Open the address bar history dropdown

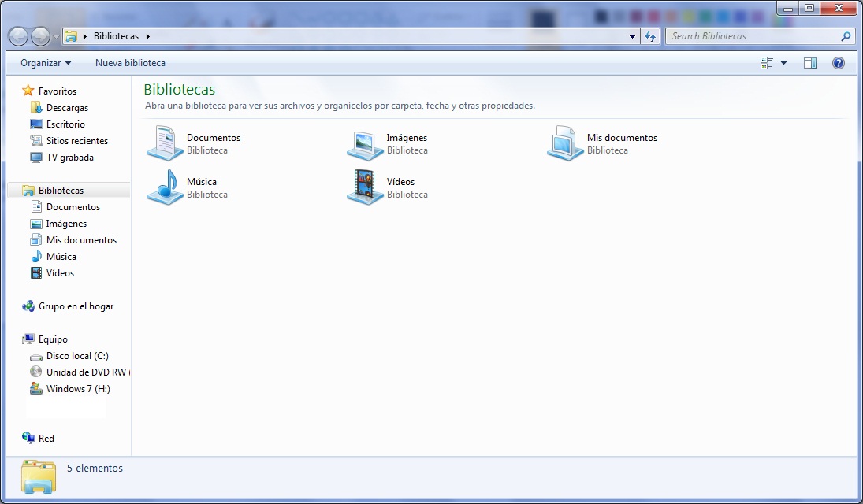[633, 36]
